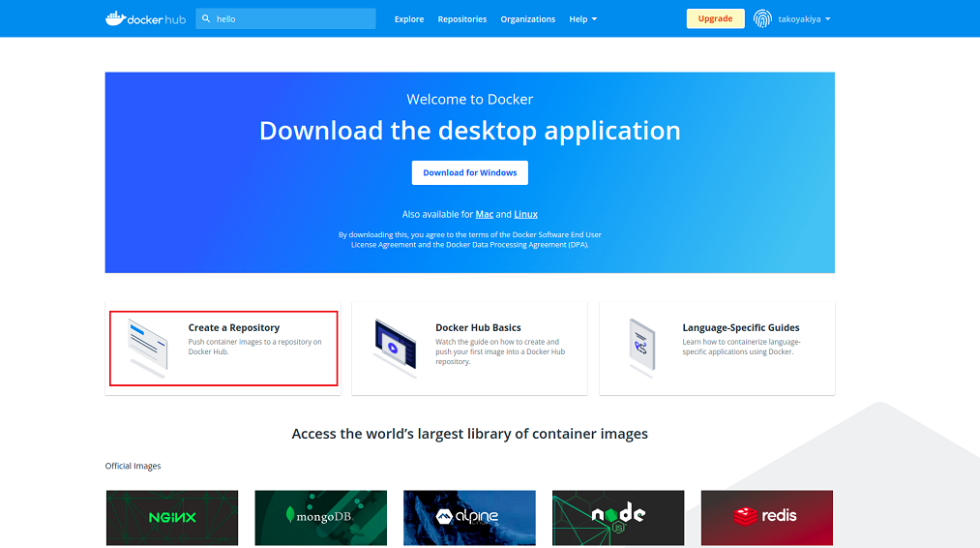The height and width of the screenshot is (548, 980).
Task: Open Organizations from the top navigation
Action: tap(527, 18)
